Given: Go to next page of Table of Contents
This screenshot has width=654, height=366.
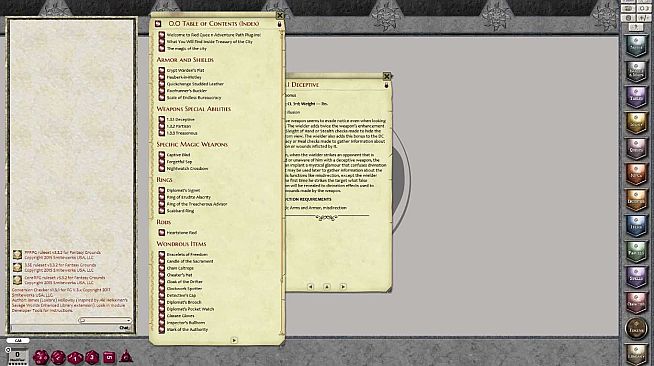Looking at the screenshot, I should point(234,340).
